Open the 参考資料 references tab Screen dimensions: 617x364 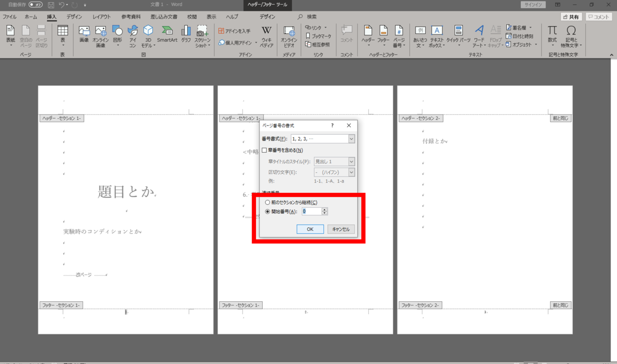[131, 16]
